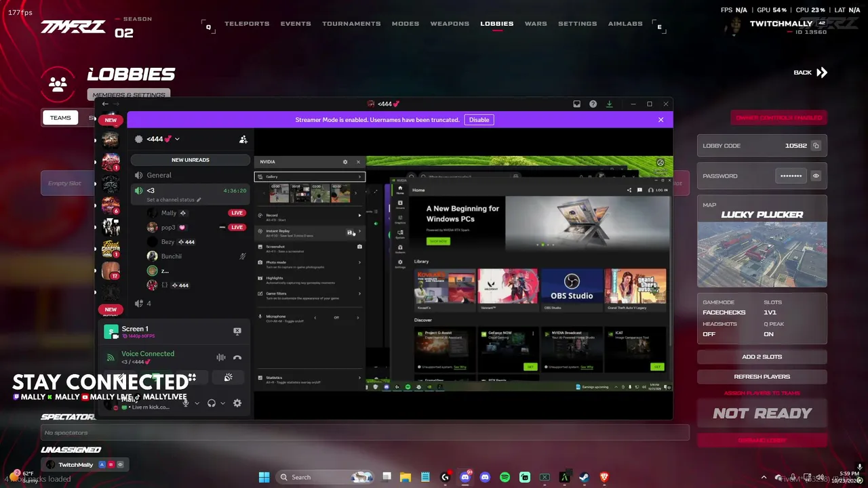Dismiss the Streamer Mode banner
The height and width of the screenshot is (488, 868).
(x=661, y=120)
